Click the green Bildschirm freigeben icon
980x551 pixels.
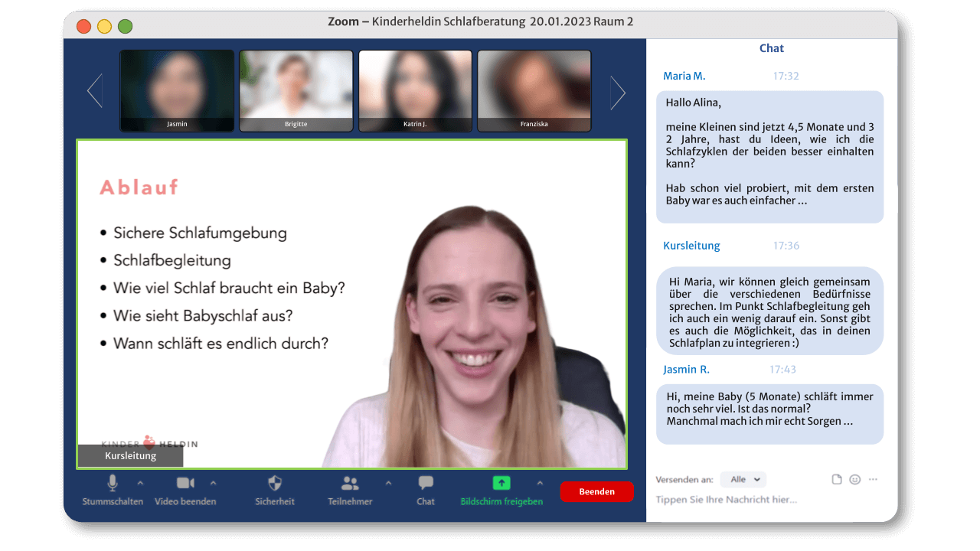coord(501,483)
